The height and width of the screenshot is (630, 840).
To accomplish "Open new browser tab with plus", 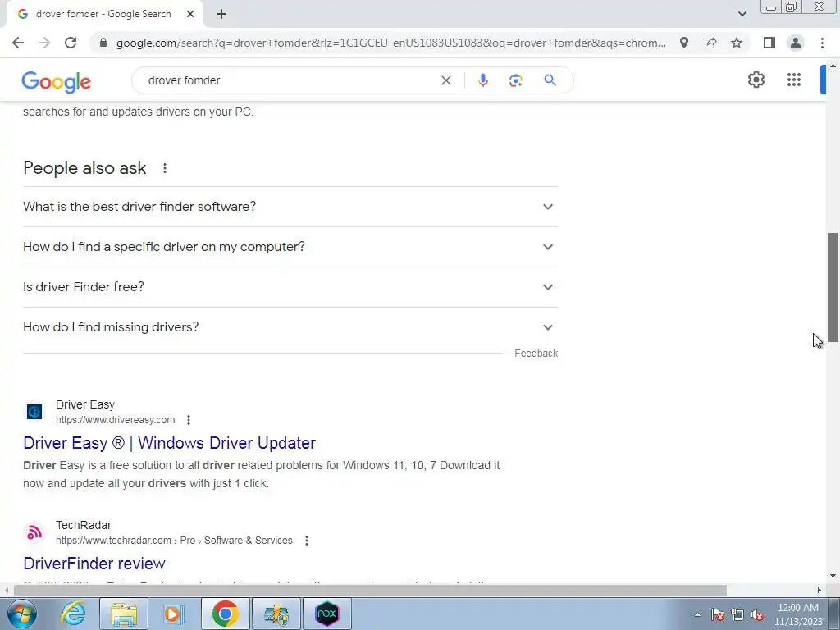I will 221,14.
